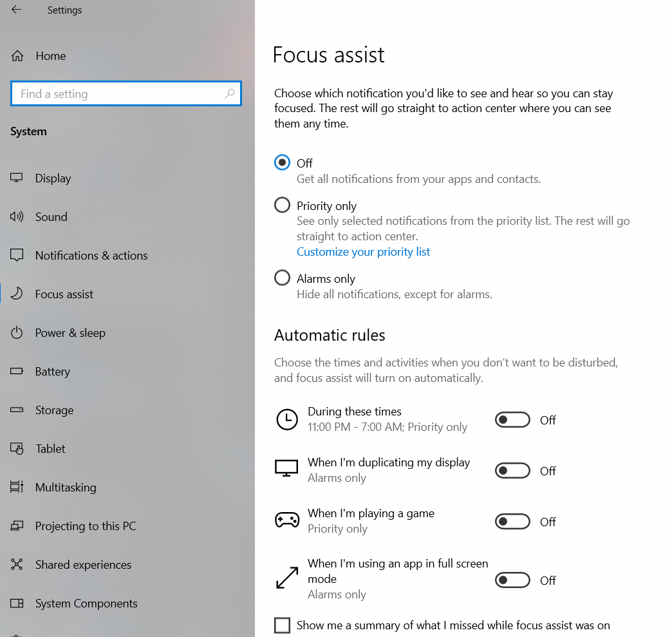The height and width of the screenshot is (637, 672).
Task: Open Customize your priority list link
Action: [x=363, y=252]
